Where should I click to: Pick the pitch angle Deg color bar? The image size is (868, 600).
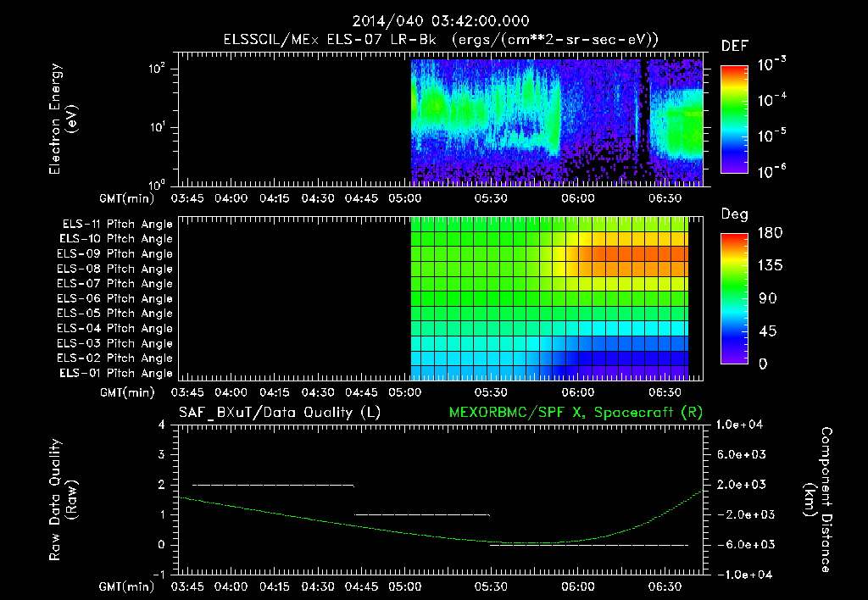734,298
